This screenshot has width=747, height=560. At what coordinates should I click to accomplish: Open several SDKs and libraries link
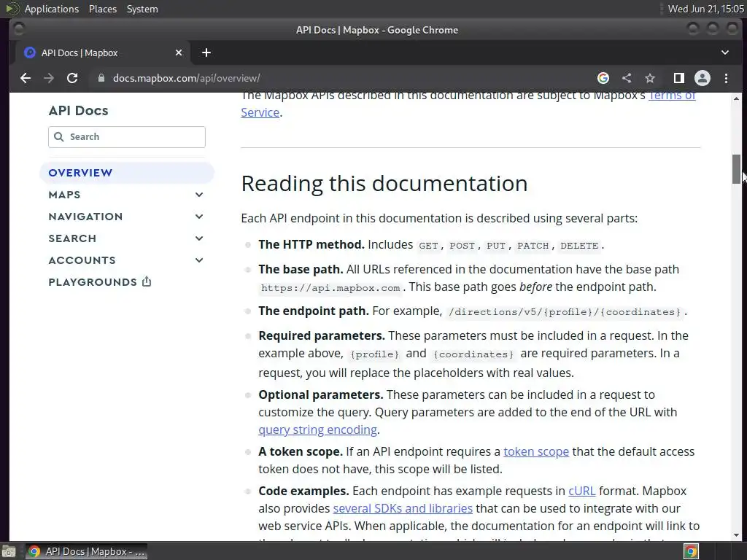(x=403, y=508)
